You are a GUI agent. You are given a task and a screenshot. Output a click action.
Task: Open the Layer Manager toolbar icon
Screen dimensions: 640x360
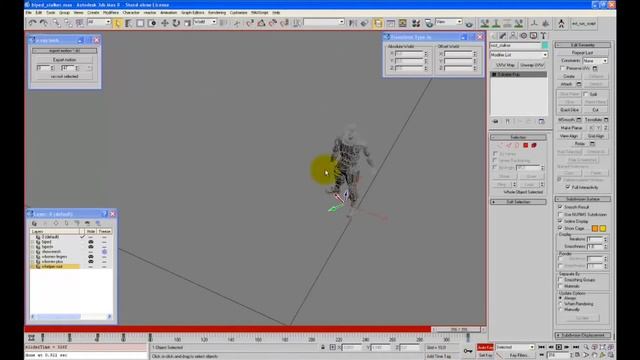(x=378, y=23)
